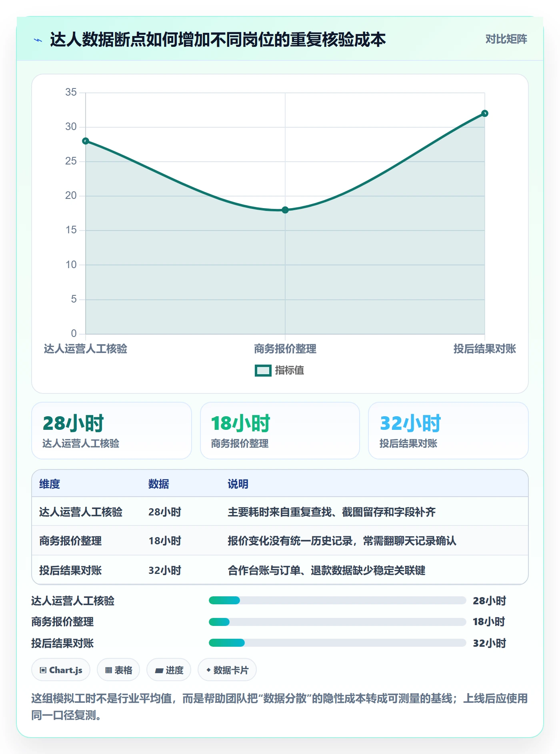The image size is (560, 754).
Task: Click progress label 商务报价整理
Action: (x=62, y=622)
